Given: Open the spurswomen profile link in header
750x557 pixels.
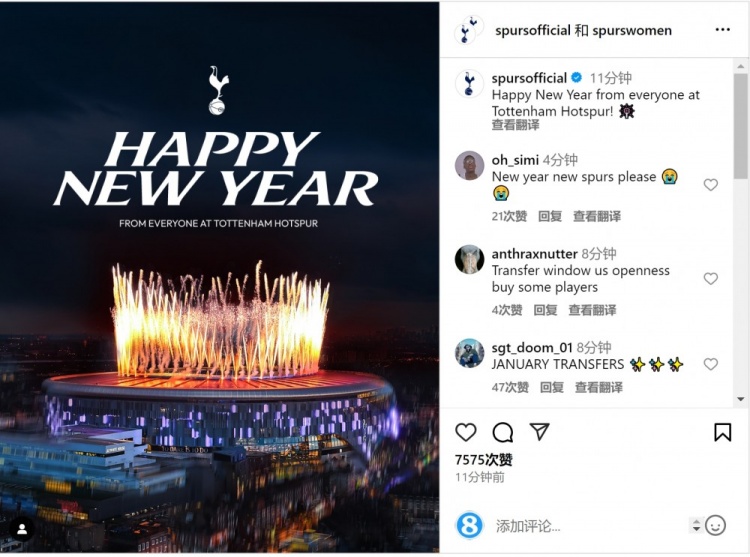Looking at the screenshot, I should click(632, 31).
